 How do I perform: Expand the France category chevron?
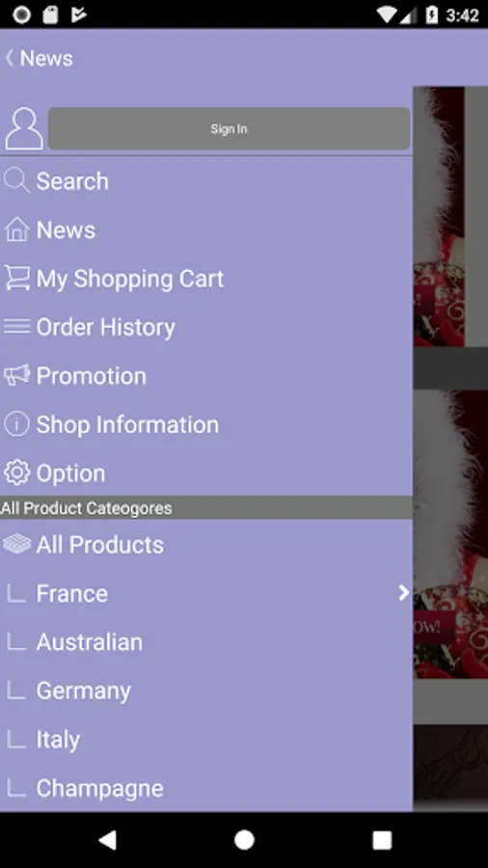click(x=403, y=593)
